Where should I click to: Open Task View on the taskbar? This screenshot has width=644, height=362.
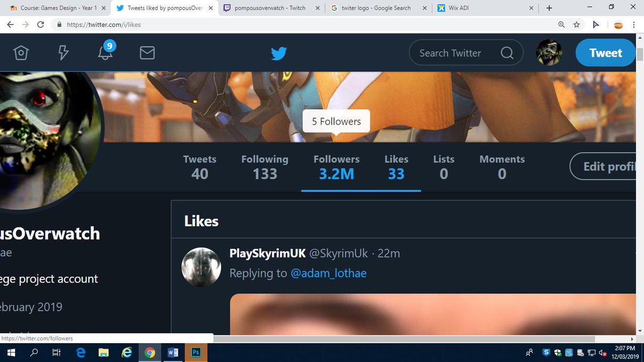click(56, 352)
